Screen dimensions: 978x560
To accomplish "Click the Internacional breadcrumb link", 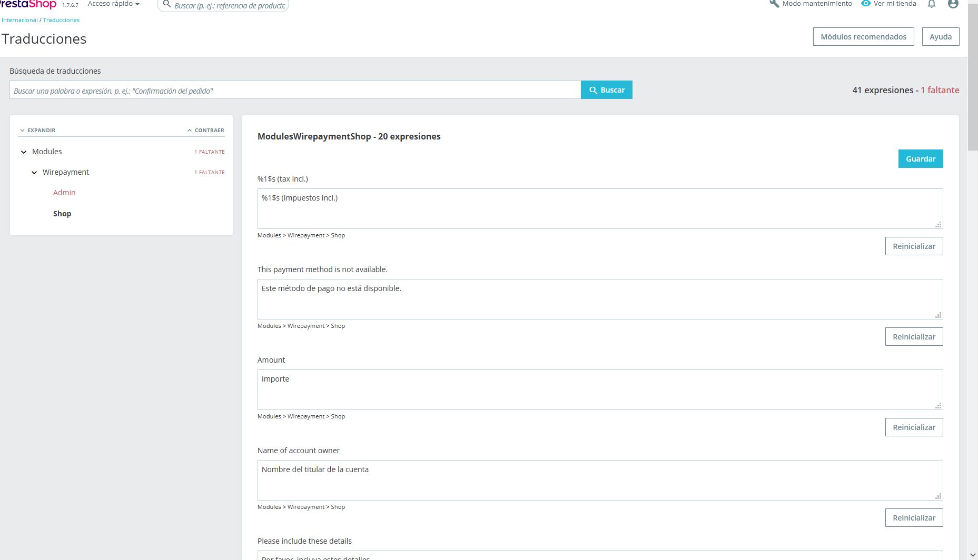I will 19,20.
